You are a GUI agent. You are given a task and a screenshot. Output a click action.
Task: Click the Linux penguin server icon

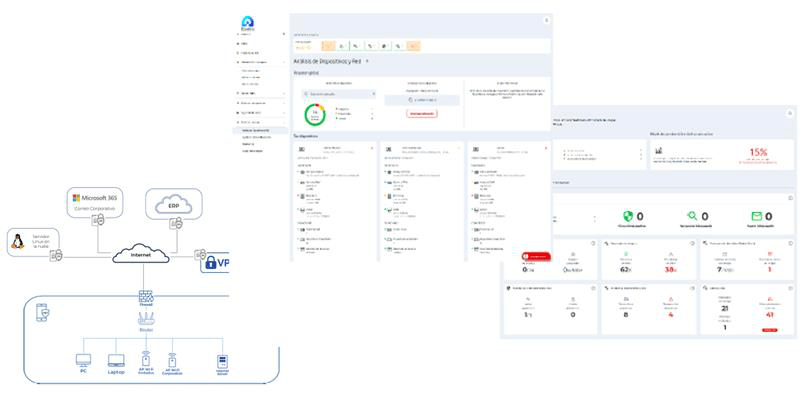pos(18,241)
